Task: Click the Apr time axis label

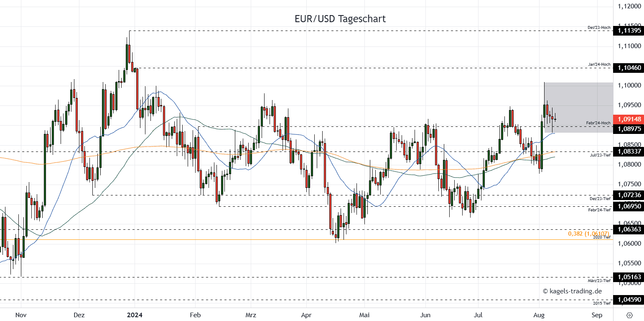Action: (x=306, y=315)
